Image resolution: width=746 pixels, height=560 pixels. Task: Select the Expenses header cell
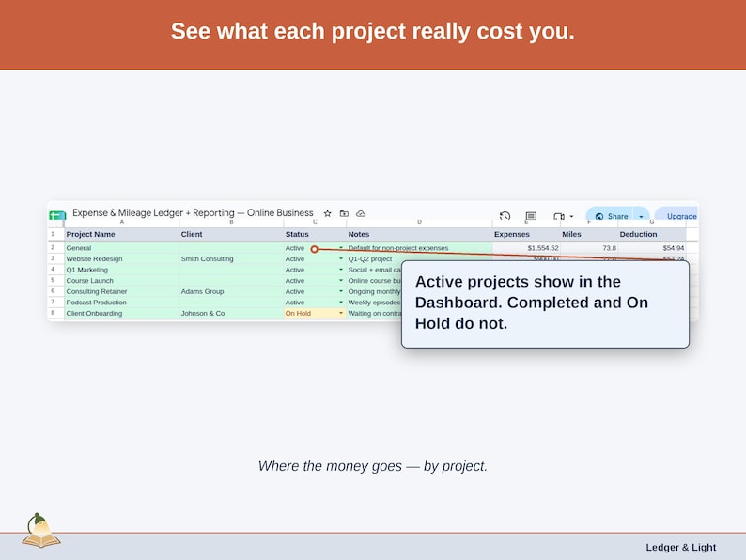(x=526, y=234)
